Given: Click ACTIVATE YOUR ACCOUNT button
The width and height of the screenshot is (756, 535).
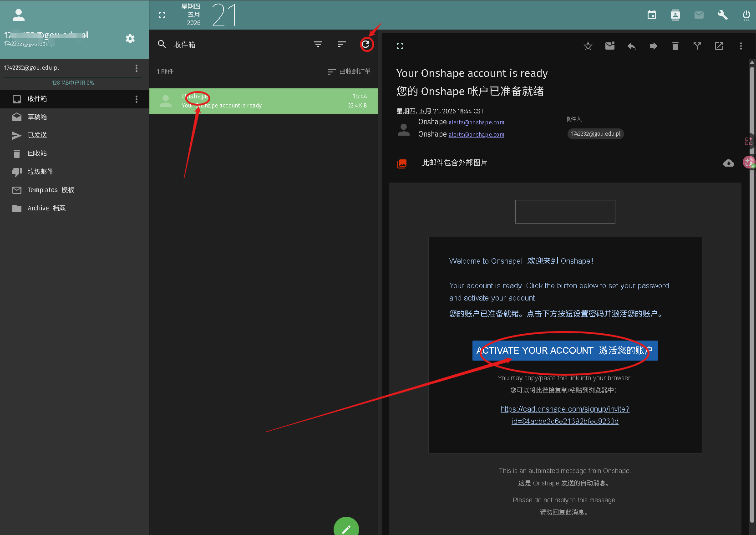Looking at the screenshot, I should [565, 351].
